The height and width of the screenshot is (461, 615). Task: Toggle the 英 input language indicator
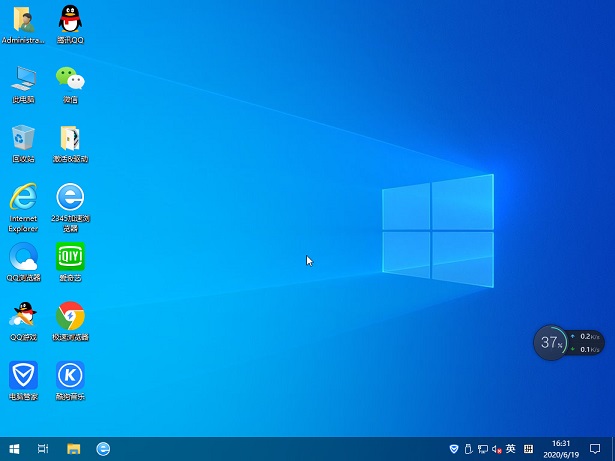tap(511, 449)
